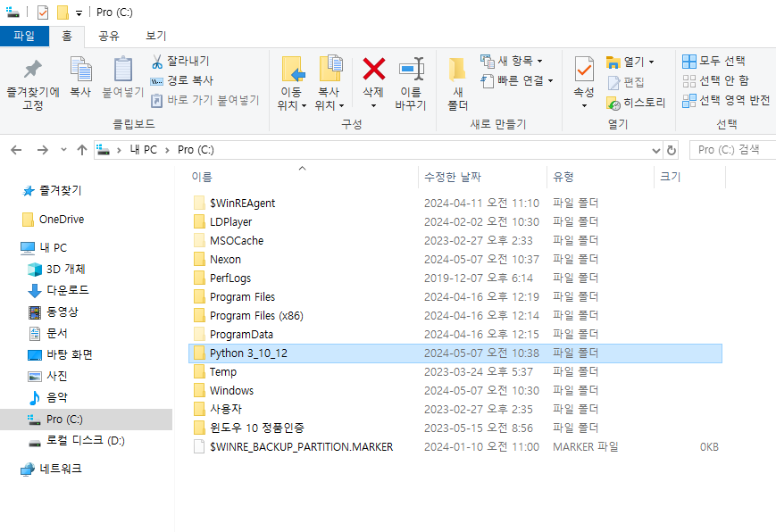Click 내 PC in address bar
776x532 pixels.
[x=144, y=150]
